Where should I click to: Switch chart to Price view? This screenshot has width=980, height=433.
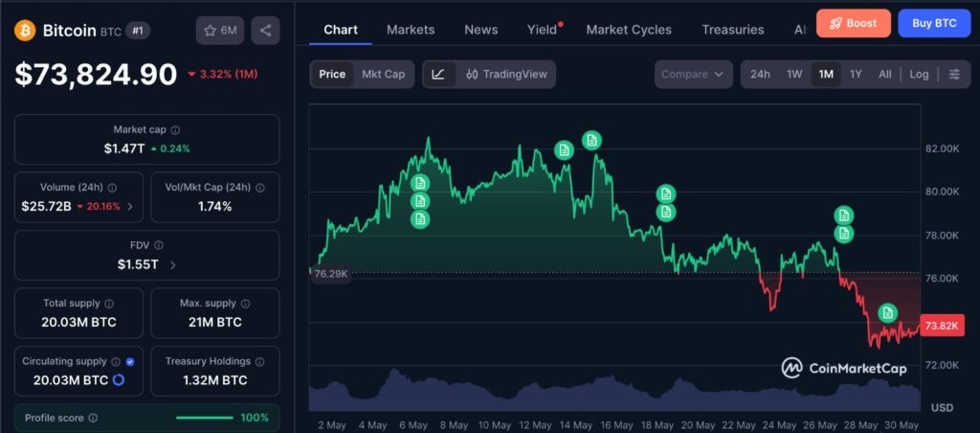click(332, 75)
